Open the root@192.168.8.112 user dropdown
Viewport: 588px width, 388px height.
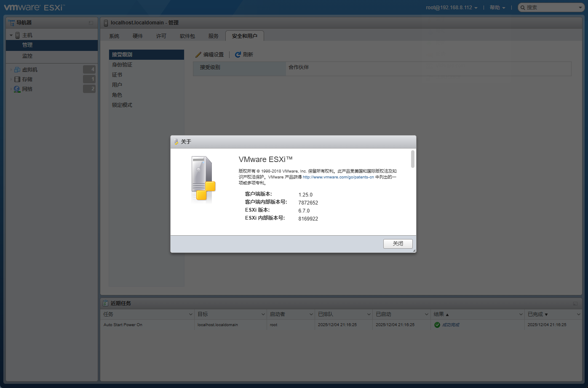coord(452,8)
